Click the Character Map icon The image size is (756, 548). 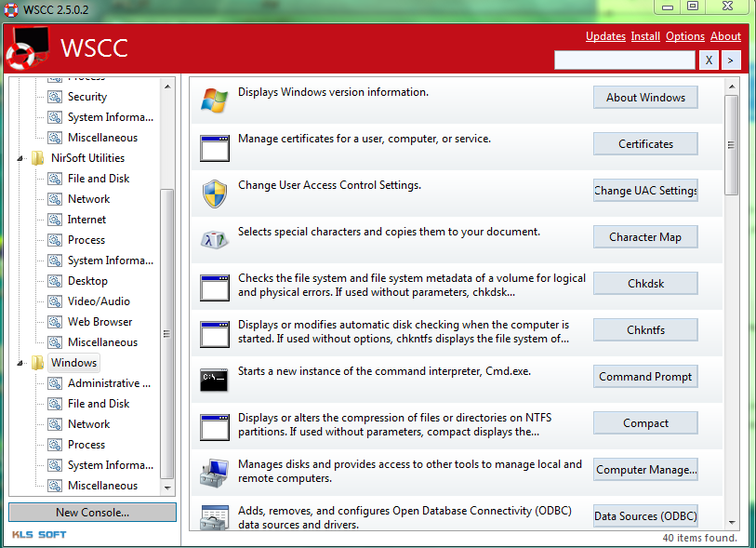click(x=214, y=240)
